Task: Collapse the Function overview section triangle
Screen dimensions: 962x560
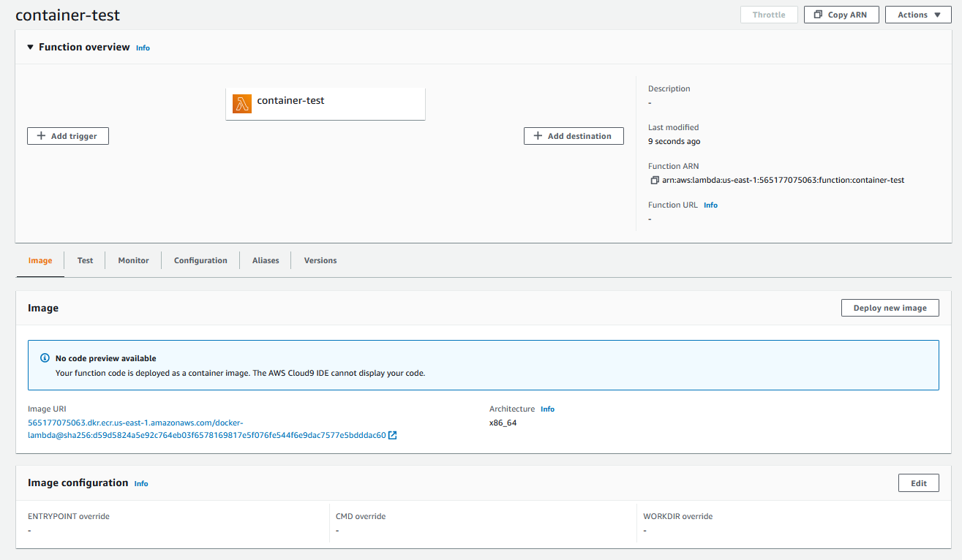Action: (30, 47)
